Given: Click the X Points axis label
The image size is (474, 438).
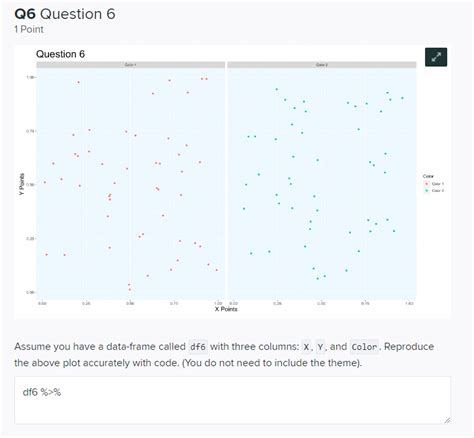Looking at the screenshot, I should [x=226, y=309].
